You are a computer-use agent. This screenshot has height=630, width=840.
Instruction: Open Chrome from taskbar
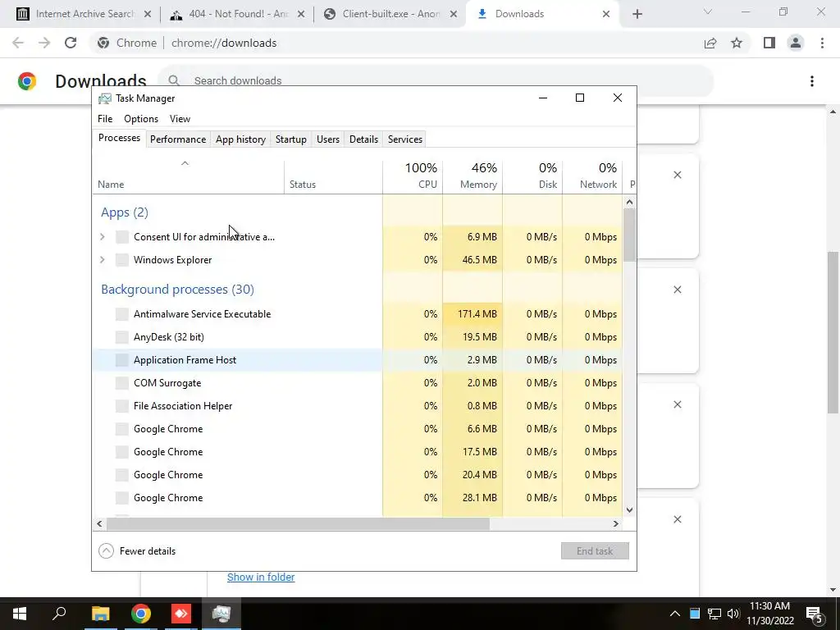(141, 614)
